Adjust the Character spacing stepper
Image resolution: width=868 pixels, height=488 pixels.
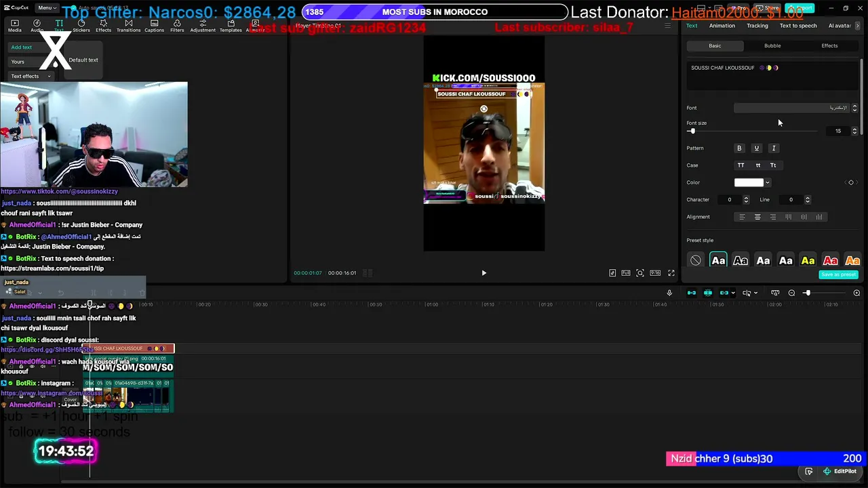click(x=746, y=200)
